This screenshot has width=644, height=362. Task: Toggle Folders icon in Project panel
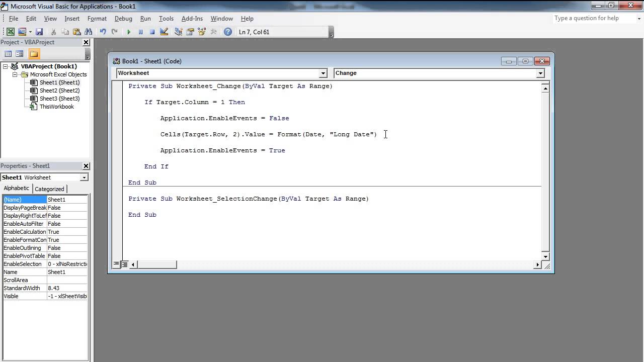click(34, 54)
